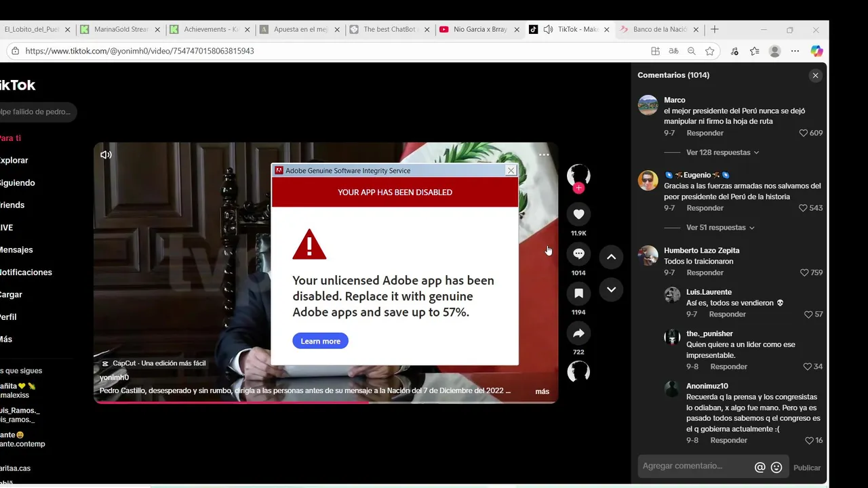Bookmark the video with save icon
The height and width of the screenshot is (488, 868).
point(578,293)
